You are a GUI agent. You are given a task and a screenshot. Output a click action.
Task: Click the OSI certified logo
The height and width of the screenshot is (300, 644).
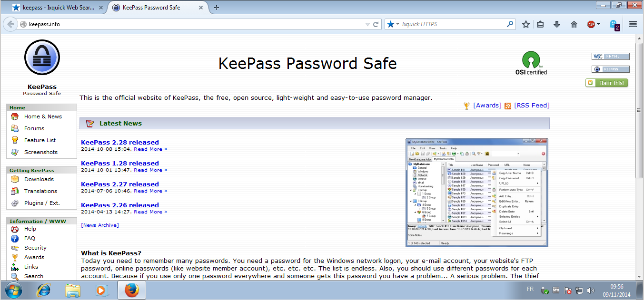[x=531, y=63]
